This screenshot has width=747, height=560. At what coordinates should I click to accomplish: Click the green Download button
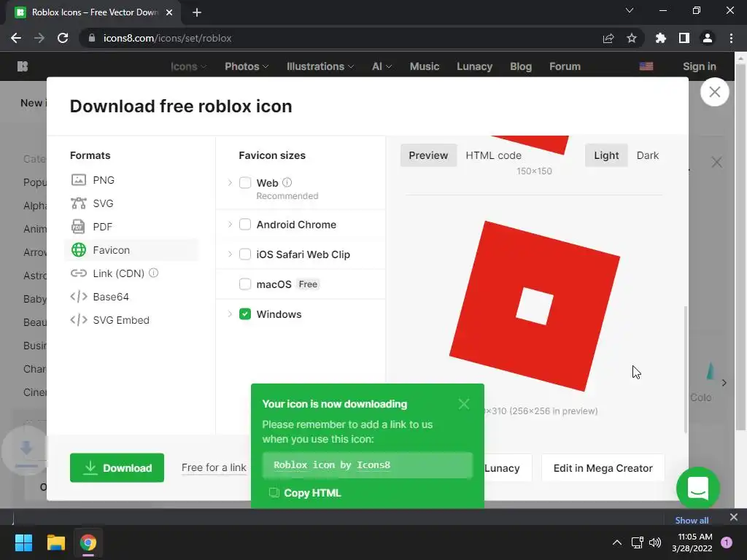pos(117,467)
